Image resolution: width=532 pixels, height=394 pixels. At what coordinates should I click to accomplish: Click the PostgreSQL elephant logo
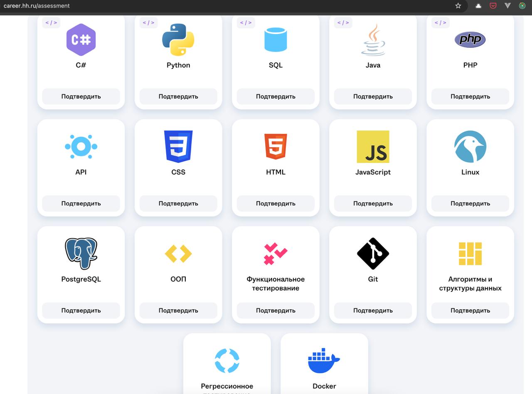pyautogui.click(x=81, y=254)
